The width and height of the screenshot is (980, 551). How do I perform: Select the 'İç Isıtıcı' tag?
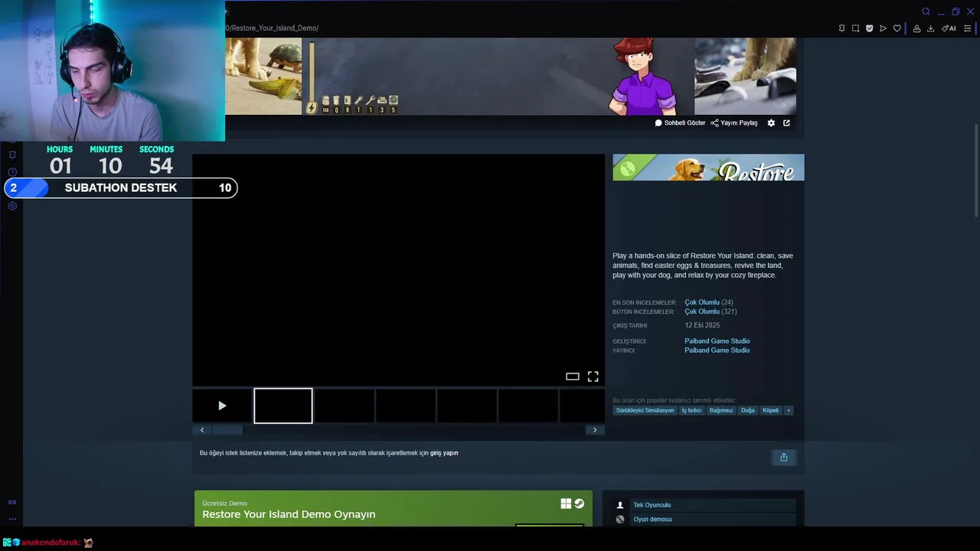point(691,410)
